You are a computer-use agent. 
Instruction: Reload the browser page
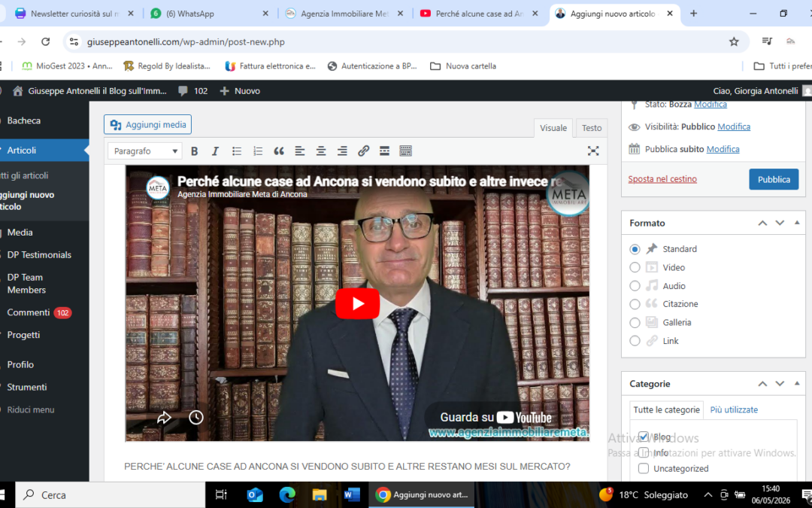click(46, 41)
